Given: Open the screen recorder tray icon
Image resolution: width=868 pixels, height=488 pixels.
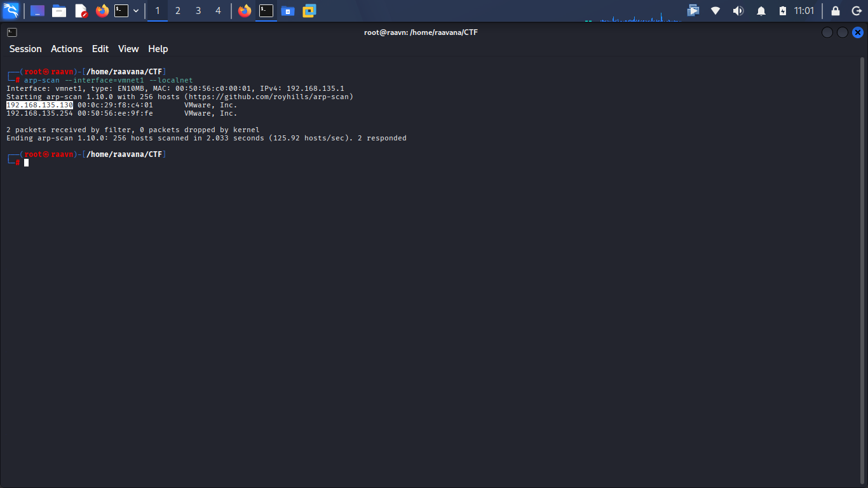Looking at the screenshot, I should [x=693, y=11].
